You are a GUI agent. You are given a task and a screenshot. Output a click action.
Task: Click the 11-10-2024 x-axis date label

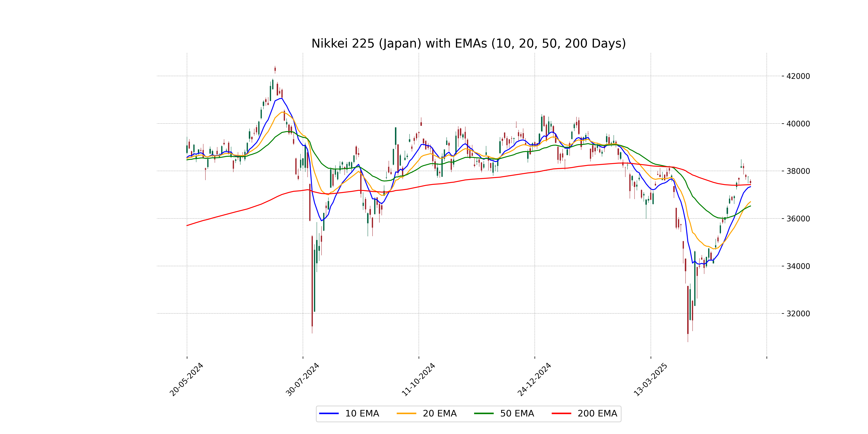pyautogui.click(x=418, y=379)
